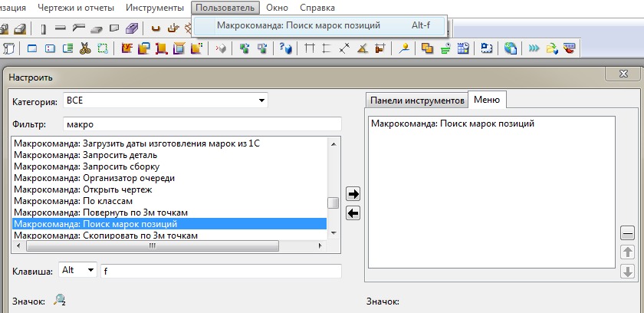Select Макрокоманда: Повернуть по 3м точкам

(170, 213)
